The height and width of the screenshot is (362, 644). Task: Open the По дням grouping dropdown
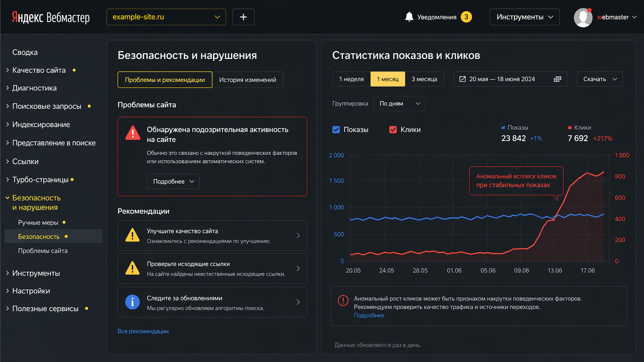399,103
